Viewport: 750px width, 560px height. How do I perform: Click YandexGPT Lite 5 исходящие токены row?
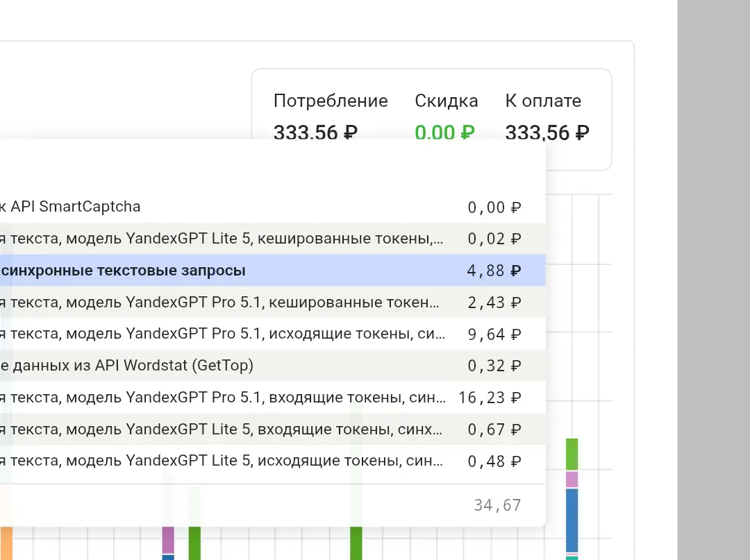(273, 461)
